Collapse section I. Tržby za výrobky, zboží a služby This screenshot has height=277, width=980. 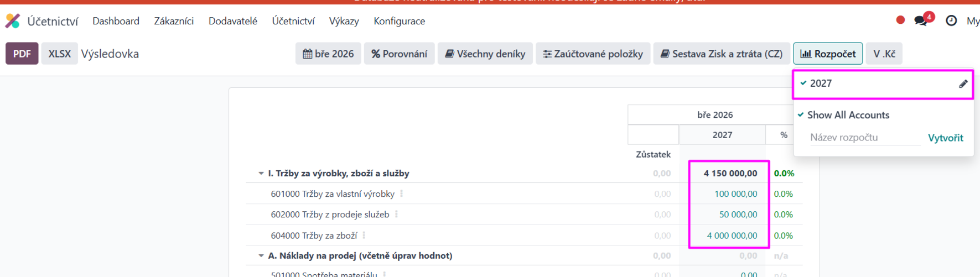coord(261,173)
